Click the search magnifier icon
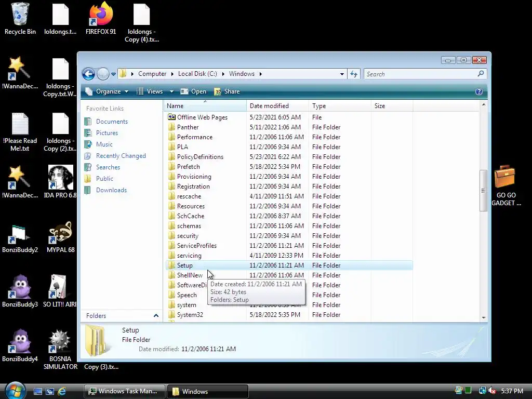532x399 pixels. (481, 74)
